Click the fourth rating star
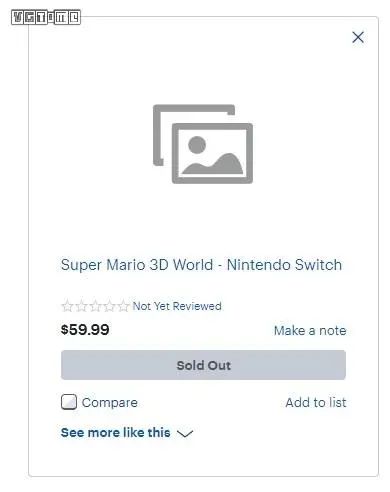The image size is (390, 492). tap(110, 306)
